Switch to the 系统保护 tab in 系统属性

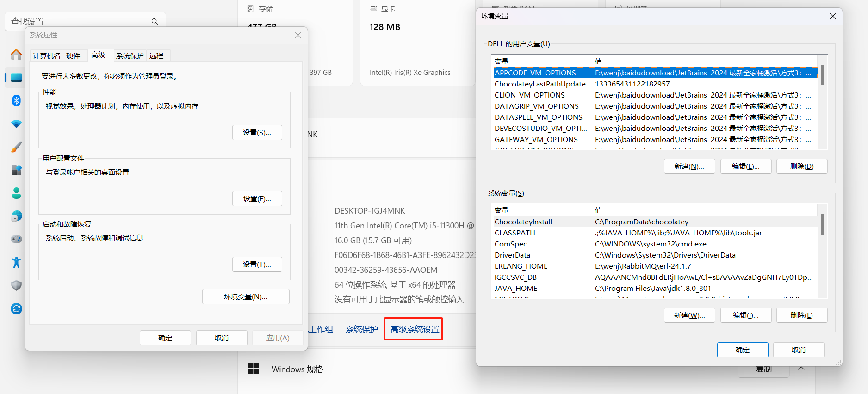[x=130, y=56]
